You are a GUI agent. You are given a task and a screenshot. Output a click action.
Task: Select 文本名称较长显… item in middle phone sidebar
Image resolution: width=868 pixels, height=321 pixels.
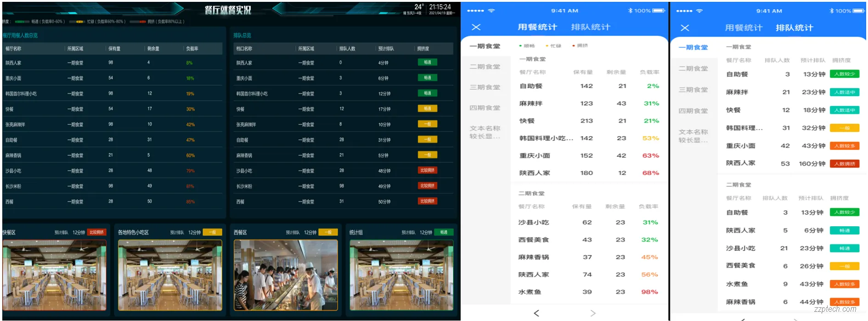click(485, 132)
